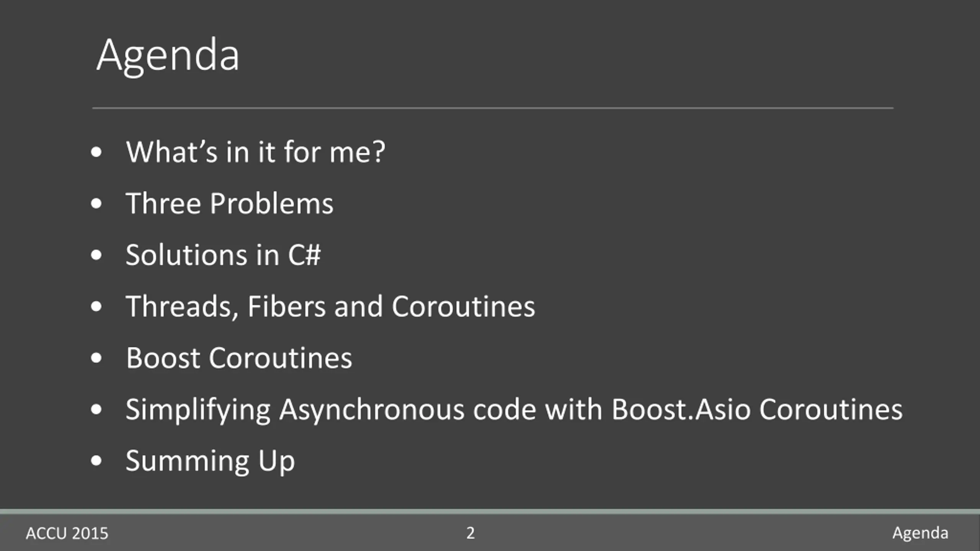Click the horizontal divider under the title
The width and height of the screenshot is (980, 551).
(493, 108)
